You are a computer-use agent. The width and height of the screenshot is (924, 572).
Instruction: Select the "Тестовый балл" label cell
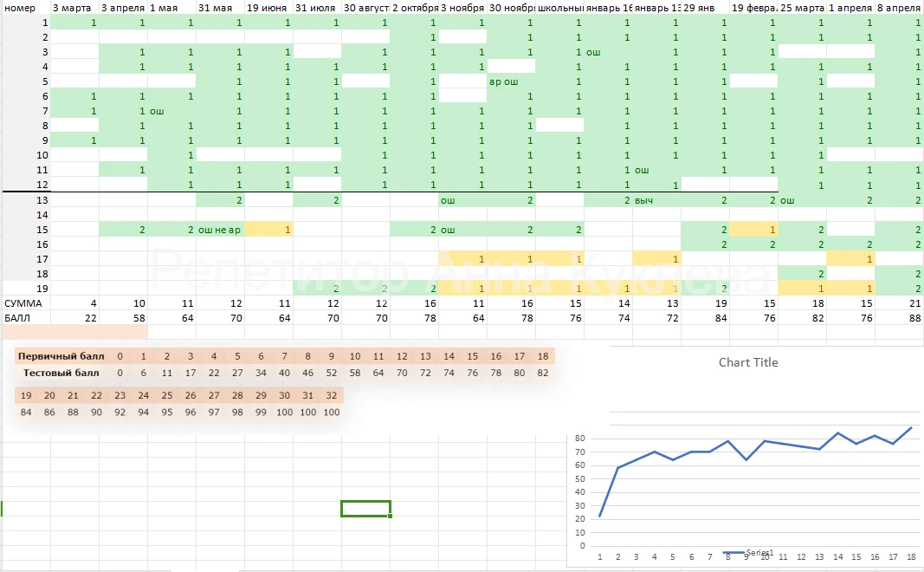coord(61,373)
